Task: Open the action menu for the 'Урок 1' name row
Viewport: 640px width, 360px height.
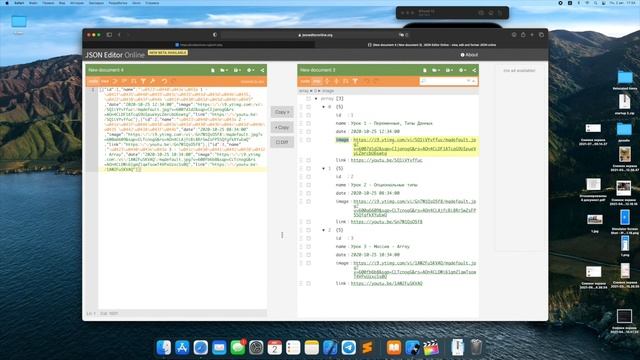Action: pyautogui.click(x=309, y=123)
